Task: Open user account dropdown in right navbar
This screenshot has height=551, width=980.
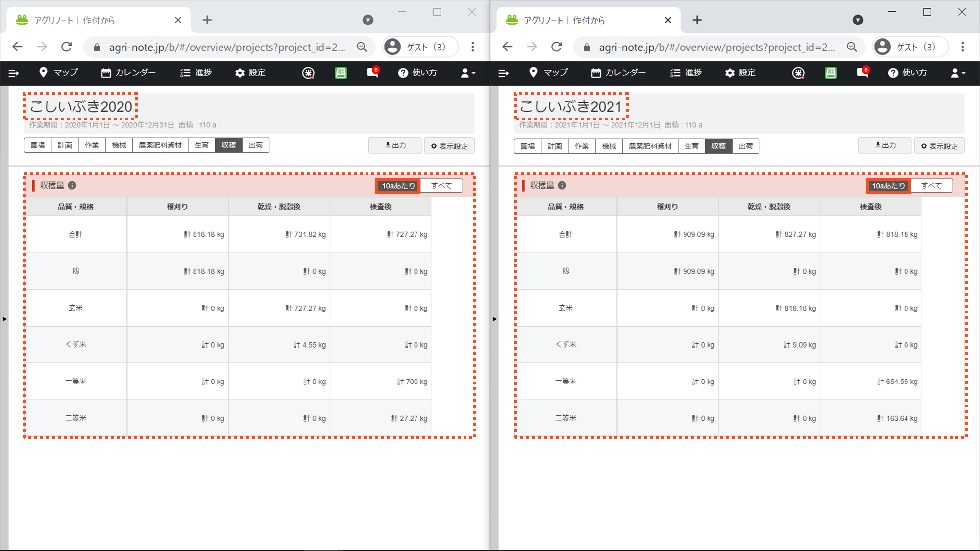Action: 957,73
